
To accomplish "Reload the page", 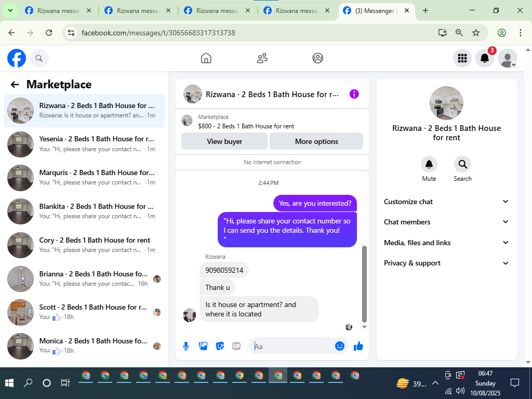I will tap(49, 33).
